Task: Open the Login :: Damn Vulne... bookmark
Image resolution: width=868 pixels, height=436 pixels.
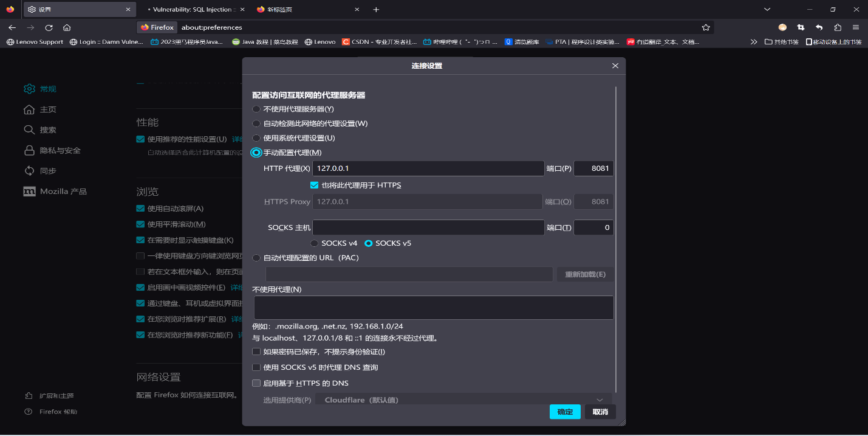Action: click(106, 42)
